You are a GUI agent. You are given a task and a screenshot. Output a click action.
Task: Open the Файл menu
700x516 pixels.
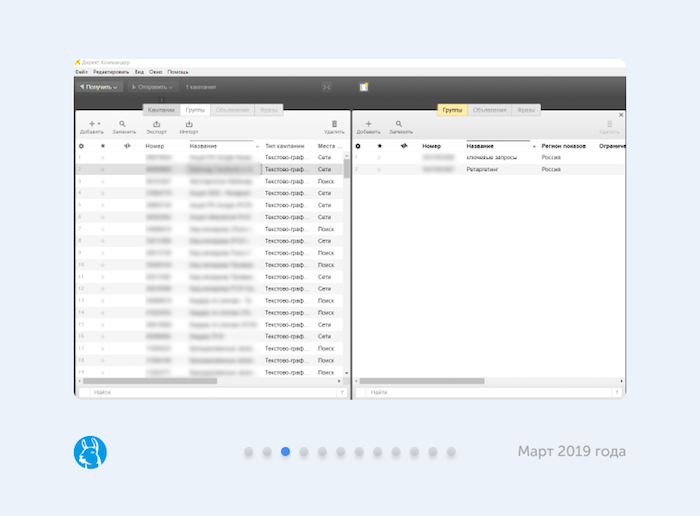click(x=81, y=72)
